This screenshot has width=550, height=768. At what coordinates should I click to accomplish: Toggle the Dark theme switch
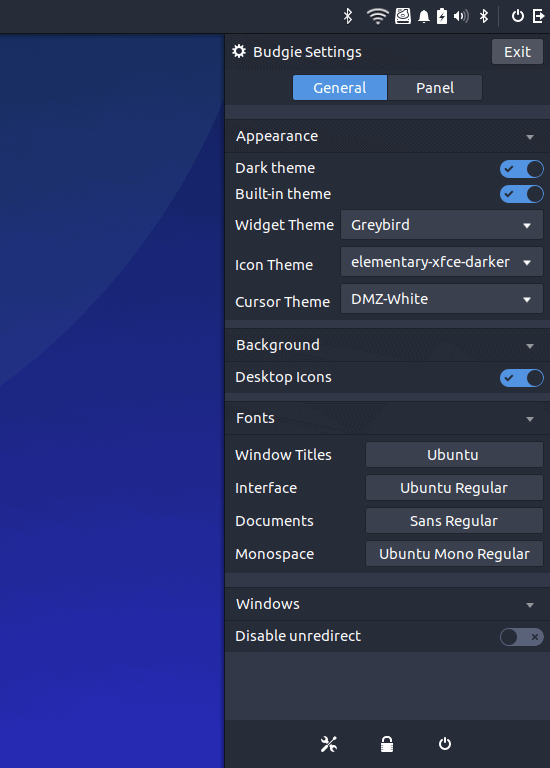pos(522,169)
